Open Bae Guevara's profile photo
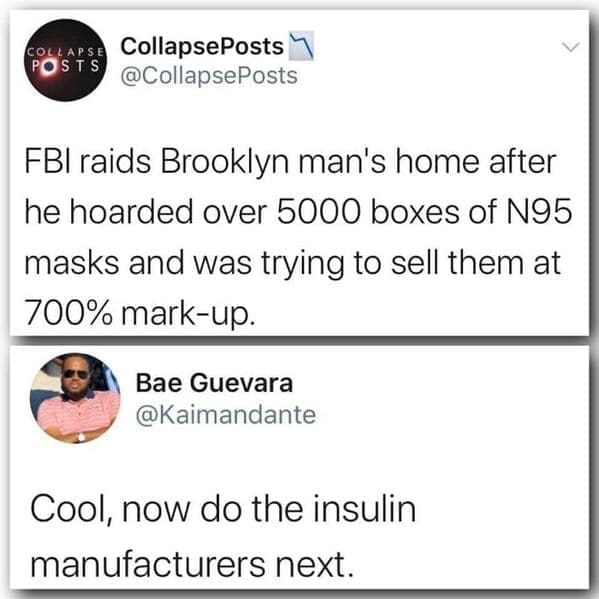Image resolution: width=599 pixels, height=599 pixels. coord(75,398)
